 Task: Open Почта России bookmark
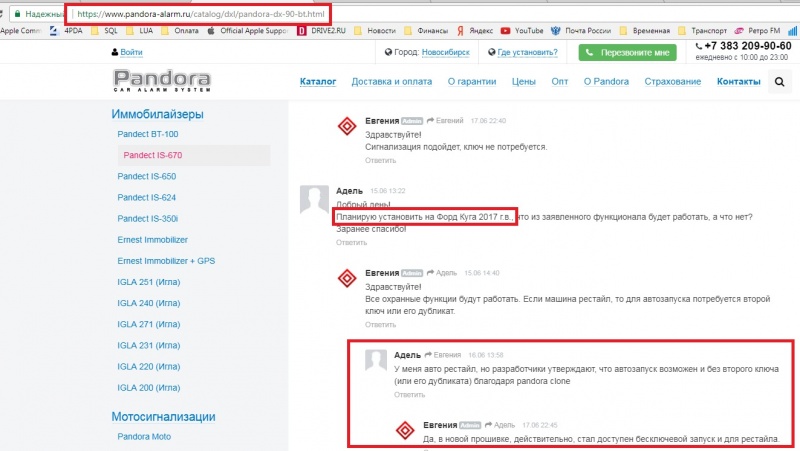tap(581, 31)
